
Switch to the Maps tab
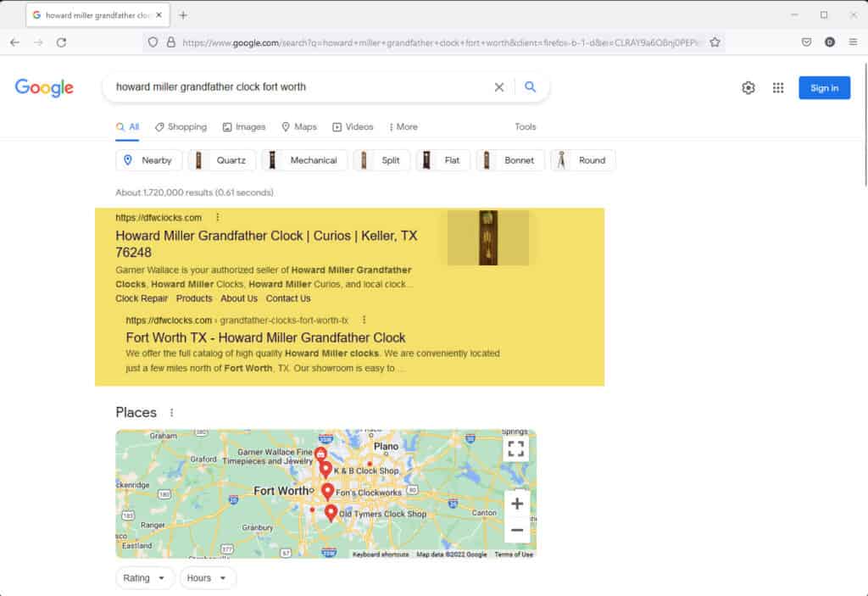[x=299, y=127]
